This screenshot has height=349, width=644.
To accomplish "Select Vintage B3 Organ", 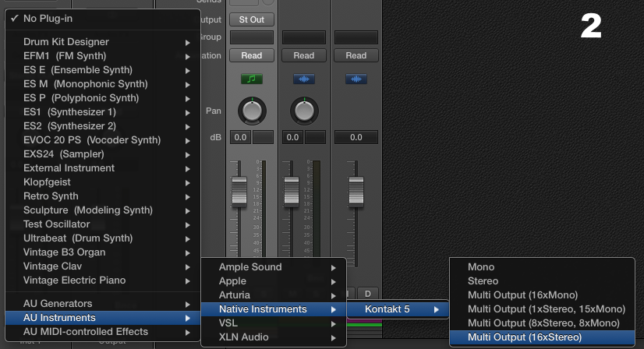I will click(103, 252).
